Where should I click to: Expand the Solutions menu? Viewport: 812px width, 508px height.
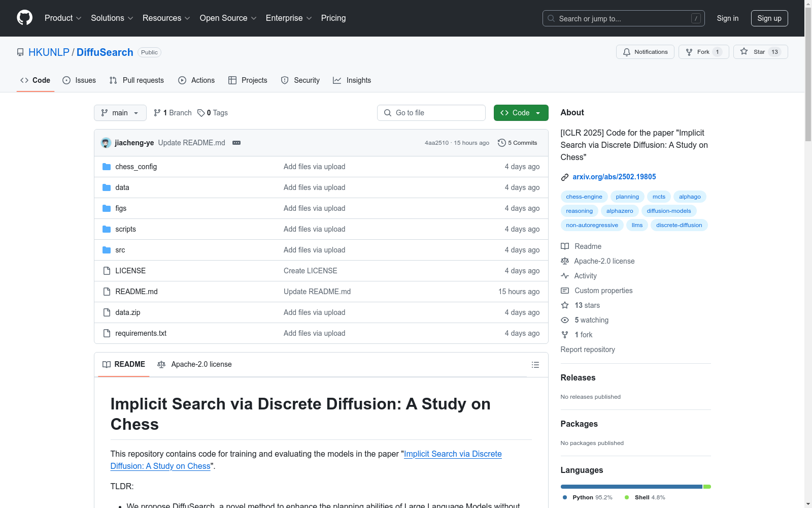[x=112, y=18]
